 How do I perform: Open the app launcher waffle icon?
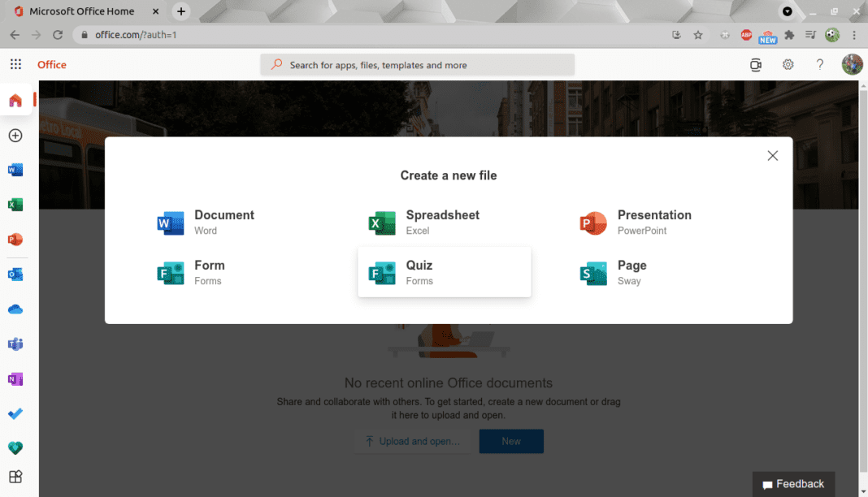click(15, 63)
